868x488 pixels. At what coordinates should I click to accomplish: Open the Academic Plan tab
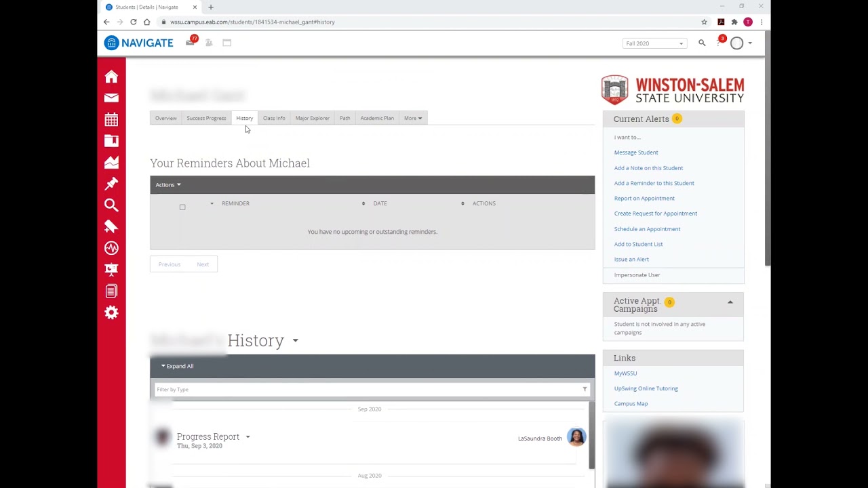pos(377,118)
